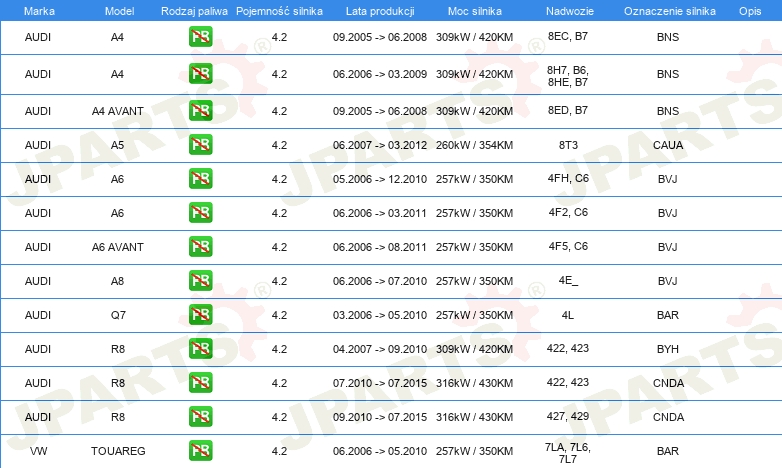782x468 pixels.
Task: Select the 7LA, 7L6, 7L7 body cell
Action: pyautogui.click(x=568, y=453)
